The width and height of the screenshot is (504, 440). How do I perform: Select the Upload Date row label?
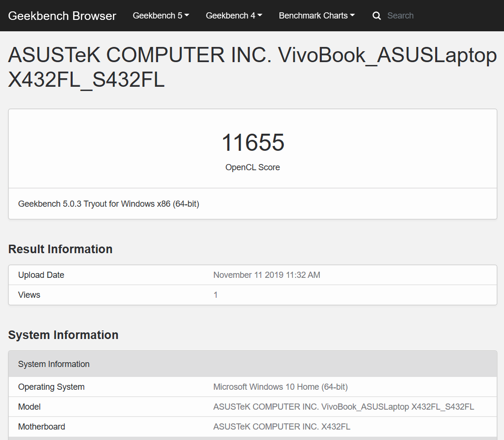coord(41,275)
